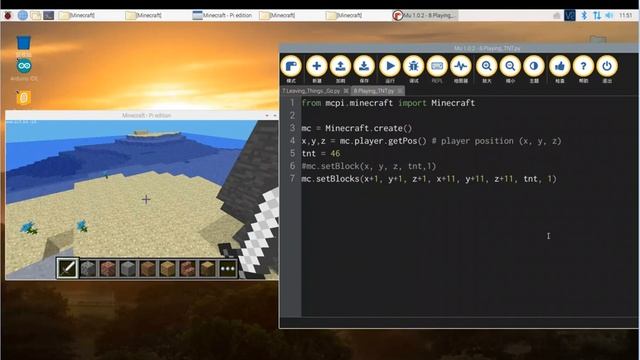Viewport: 640px width, 360px height.
Task: Select the sixth hotbar slot, wood plank block
Action: tap(167, 268)
